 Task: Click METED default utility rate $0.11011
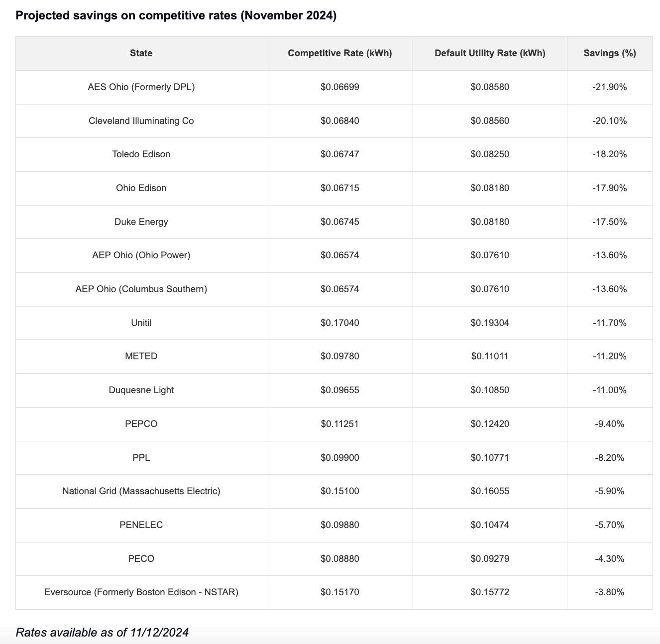tap(490, 356)
